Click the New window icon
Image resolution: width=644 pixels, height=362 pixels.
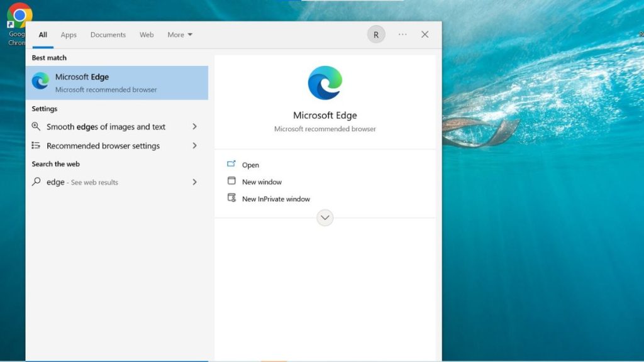pos(231,181)
